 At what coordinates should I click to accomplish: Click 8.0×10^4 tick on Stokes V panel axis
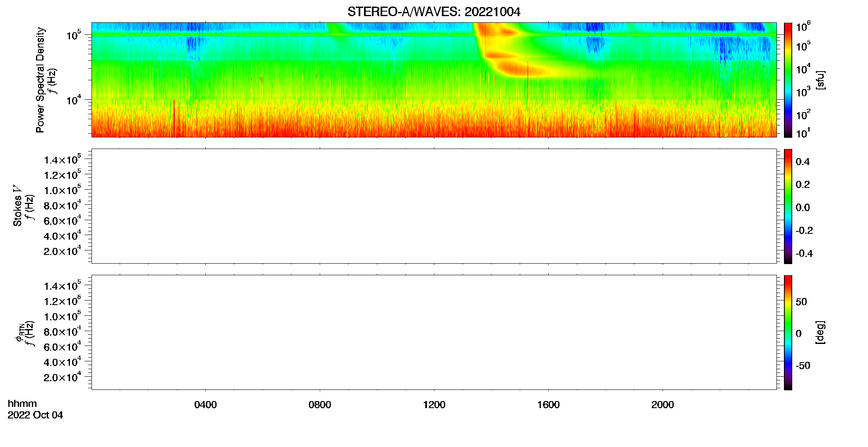pos(63,205)
